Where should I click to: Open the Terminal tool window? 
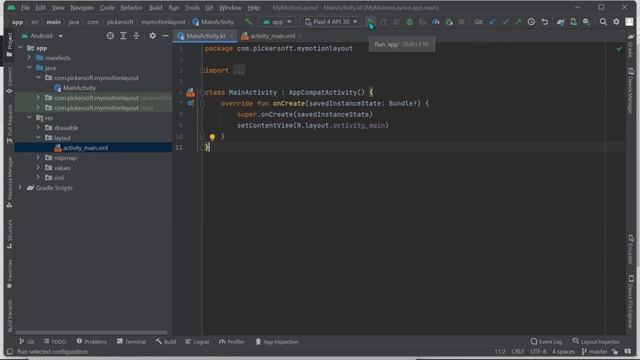click(x=131, y=342)
